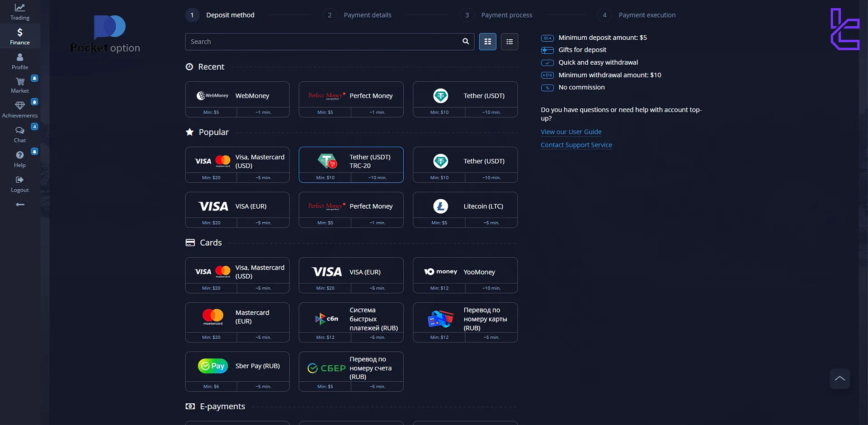The height and width of the screenshot is (425, 868).
Task: Open Achievements diamond icon
Action: (20, 106)
